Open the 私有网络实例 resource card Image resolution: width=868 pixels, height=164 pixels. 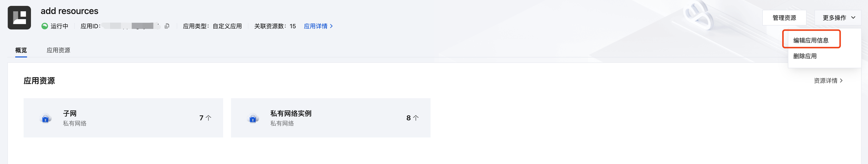point(330,118)
